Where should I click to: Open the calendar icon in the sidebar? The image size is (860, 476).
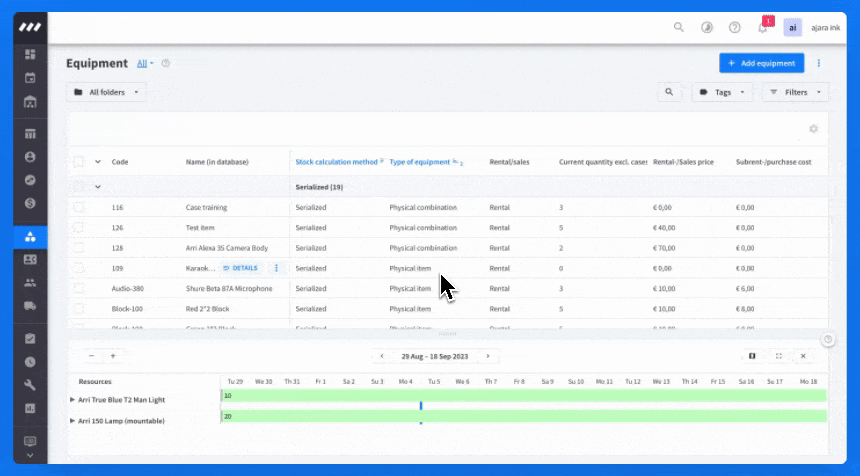coord(30,78)
